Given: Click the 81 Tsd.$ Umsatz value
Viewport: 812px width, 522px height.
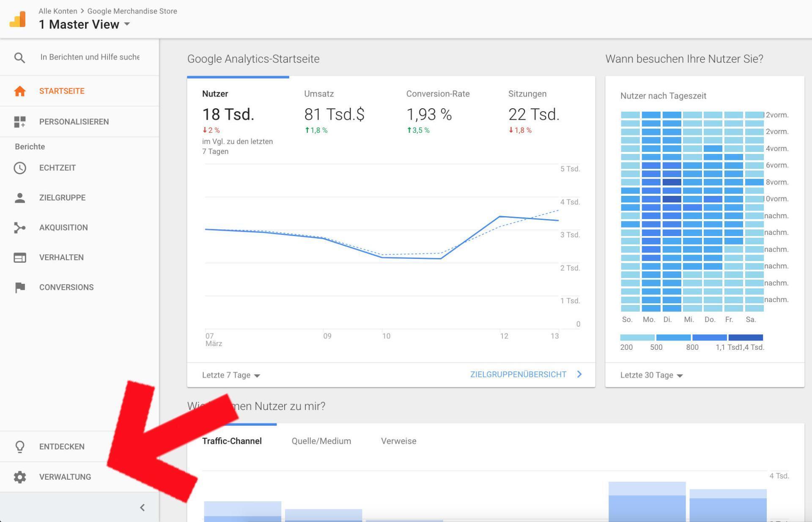Looking at the screenshot, I should 334,115.
